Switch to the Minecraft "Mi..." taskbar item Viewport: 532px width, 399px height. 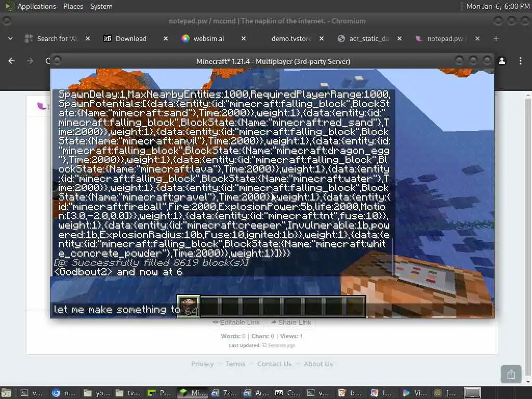pyautogui.click(x=192, y=393)
